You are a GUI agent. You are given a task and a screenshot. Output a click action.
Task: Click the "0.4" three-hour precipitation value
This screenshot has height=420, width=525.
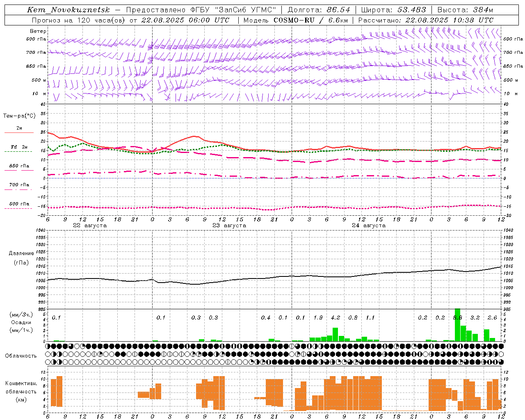click(x=266, y=317)
